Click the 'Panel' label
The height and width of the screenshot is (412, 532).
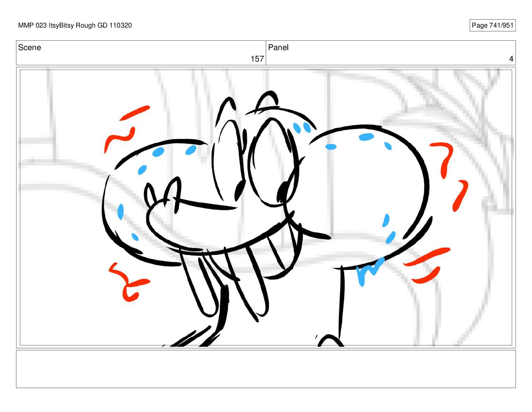tap(278, 47)
